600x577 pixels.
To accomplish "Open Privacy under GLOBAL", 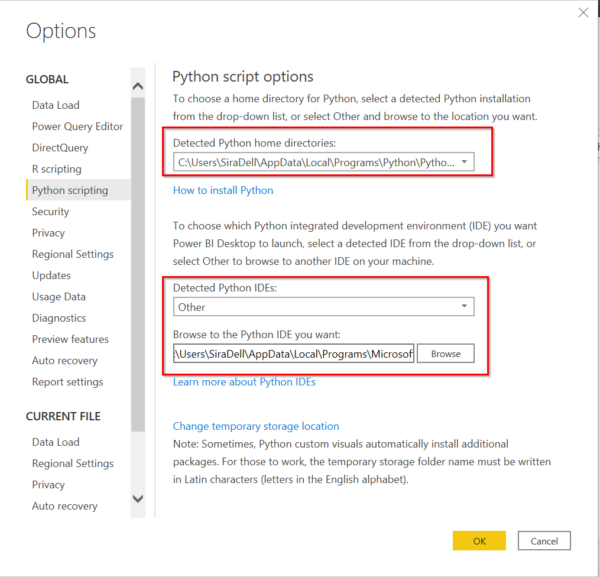I will 48,233.
